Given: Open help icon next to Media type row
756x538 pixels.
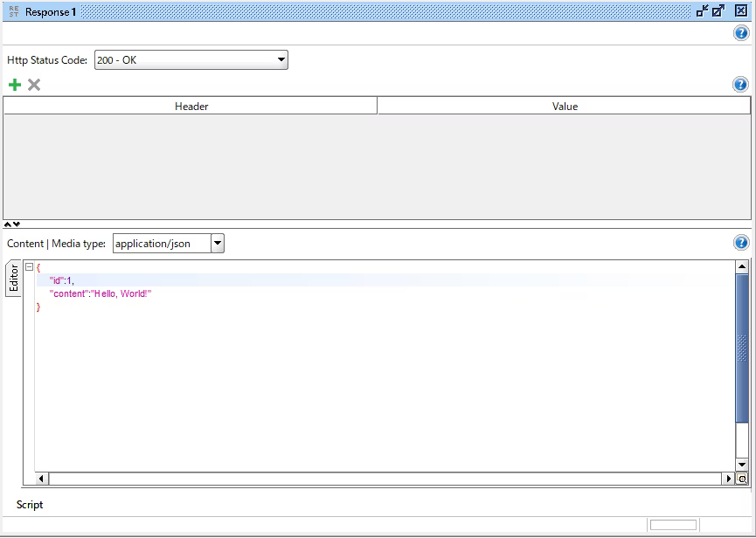Looking at the screenshot, I should click(740, 243).
